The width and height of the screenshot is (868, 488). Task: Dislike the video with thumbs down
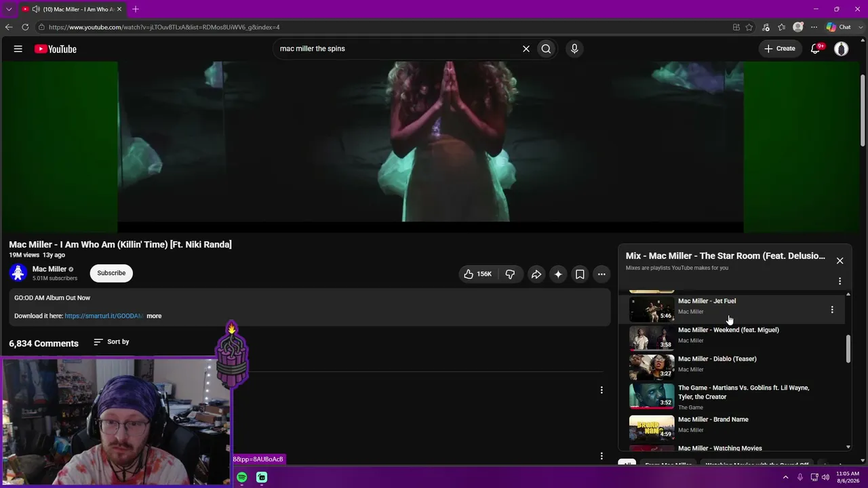510,274
